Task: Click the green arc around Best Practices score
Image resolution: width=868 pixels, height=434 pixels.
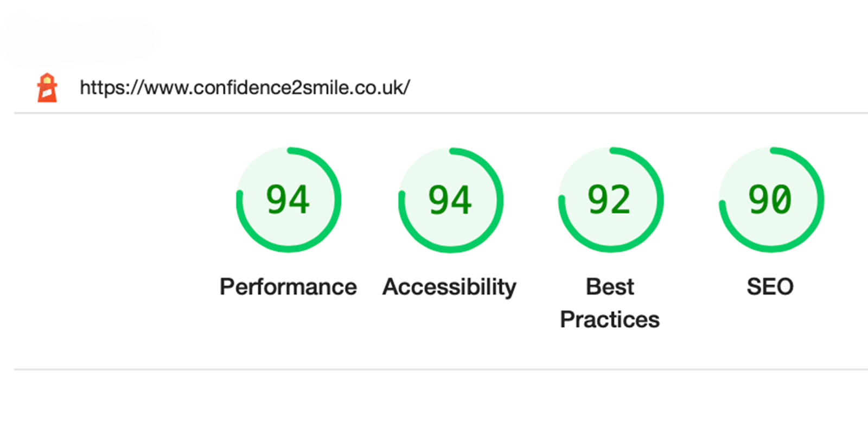Action: coord(660,200)
